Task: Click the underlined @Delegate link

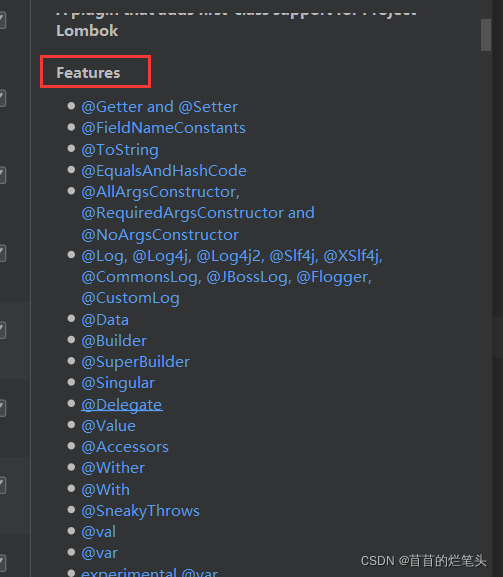Action: pos(122,404)
